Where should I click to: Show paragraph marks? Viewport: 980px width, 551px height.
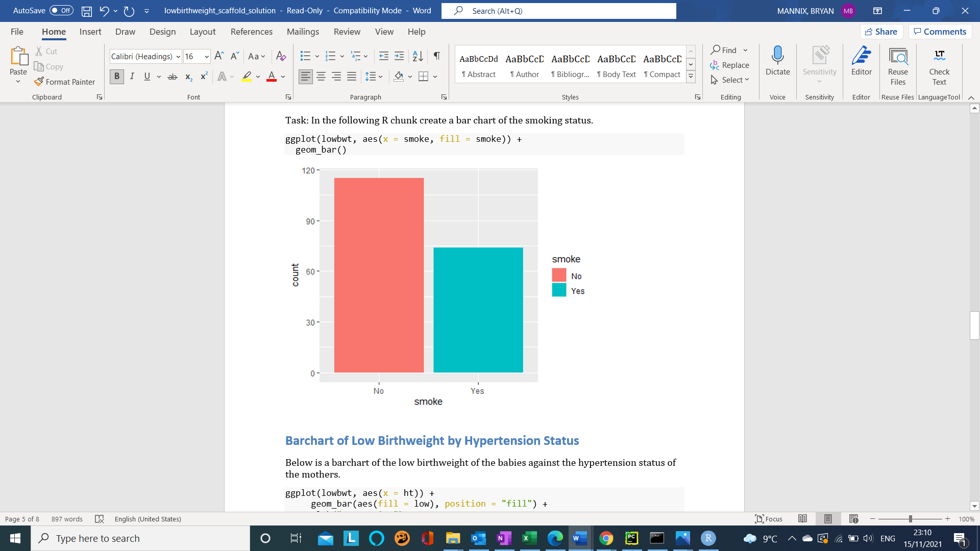(x=436, y=56)
